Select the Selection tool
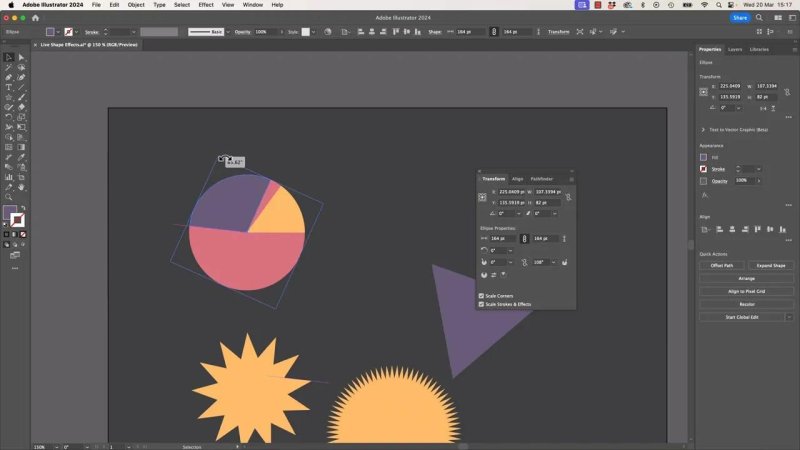 [9, 58]
